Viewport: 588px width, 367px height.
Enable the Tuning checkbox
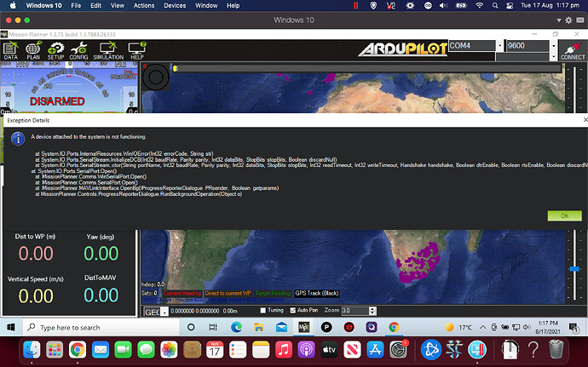coord(263,311)
